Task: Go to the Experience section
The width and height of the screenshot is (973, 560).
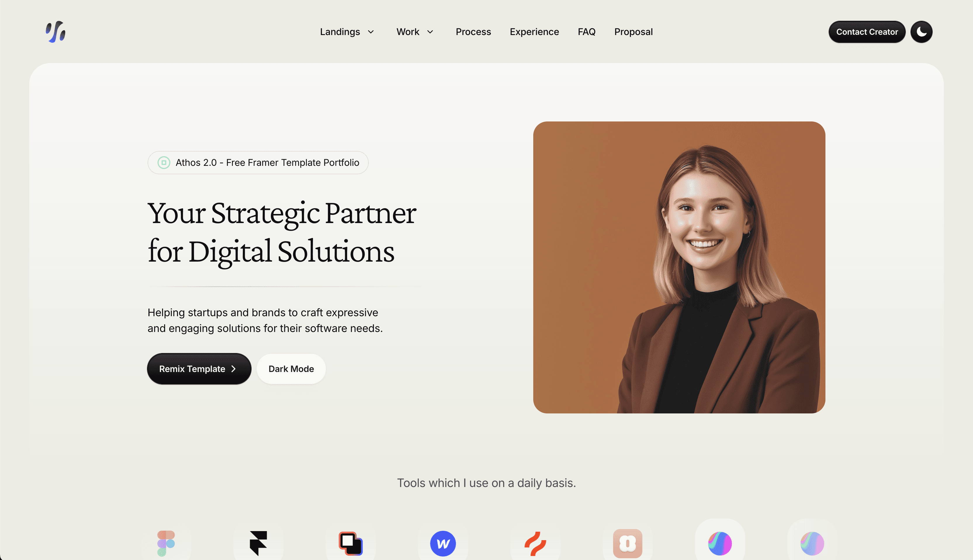Action: 534,32
